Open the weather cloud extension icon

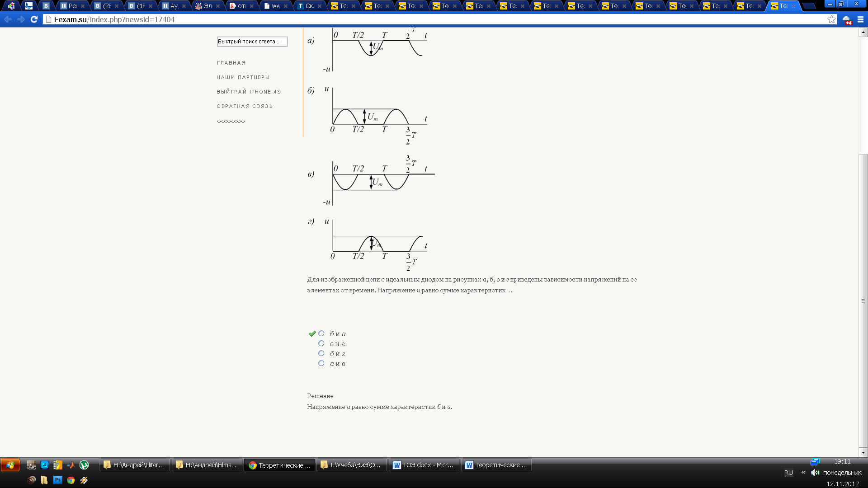point(847,19)
